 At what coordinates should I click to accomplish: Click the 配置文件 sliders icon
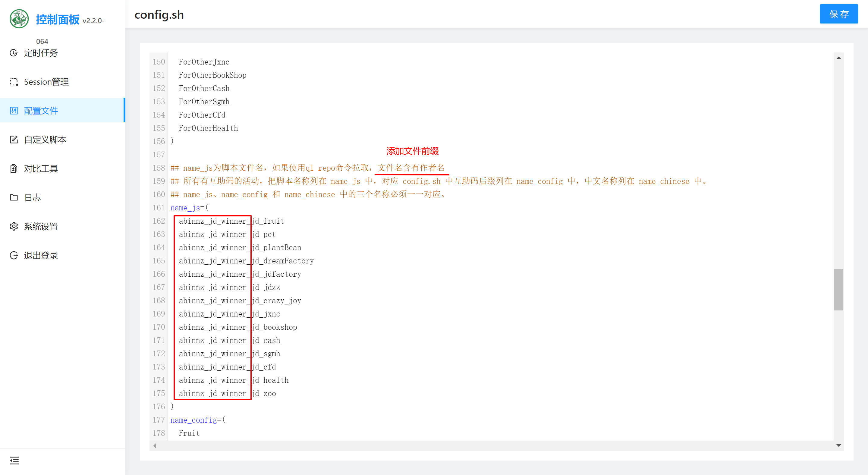[x=14, y=111]
